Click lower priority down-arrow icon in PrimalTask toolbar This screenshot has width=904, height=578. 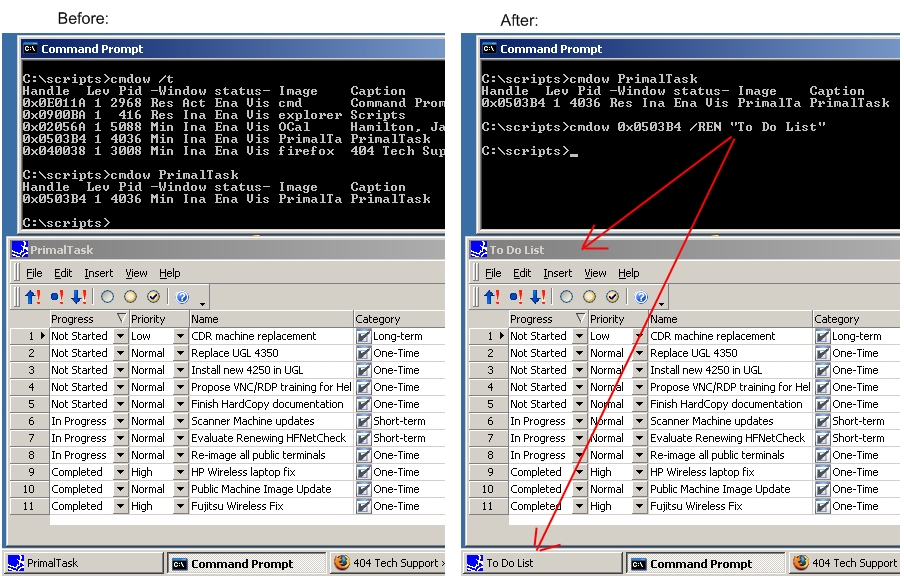pyautogui.click(x=79, y=297)
